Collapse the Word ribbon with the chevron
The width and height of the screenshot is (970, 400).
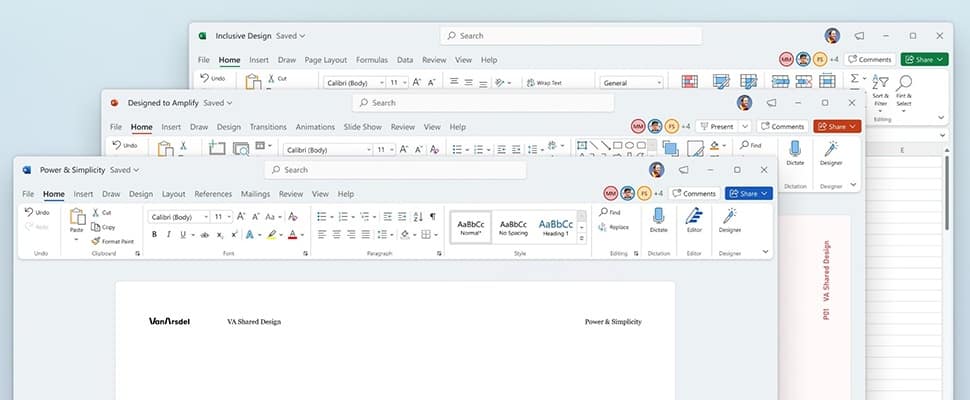[x=765, y=252]
